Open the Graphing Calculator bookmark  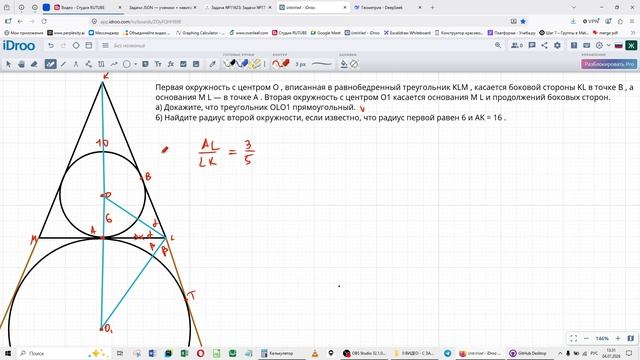tap(200, 33)
